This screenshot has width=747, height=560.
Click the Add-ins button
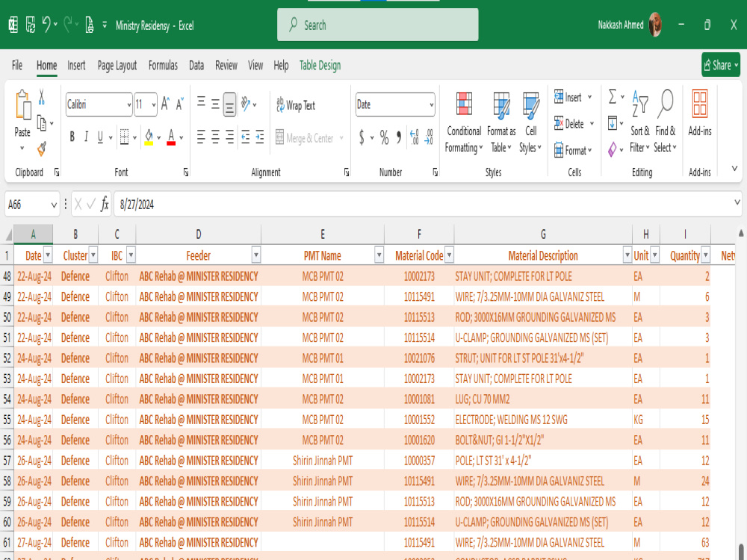(x=699, y=113)
